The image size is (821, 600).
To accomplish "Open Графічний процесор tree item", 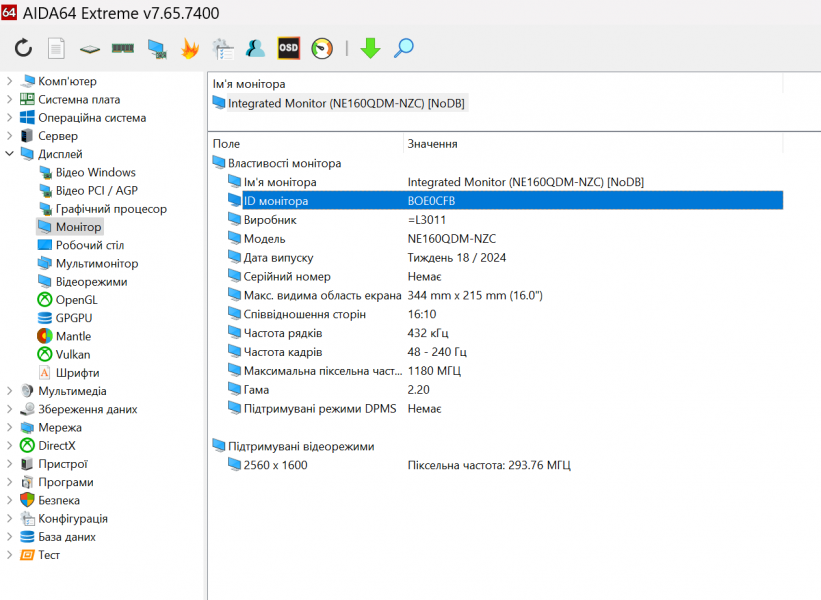I will pos(112,209).
